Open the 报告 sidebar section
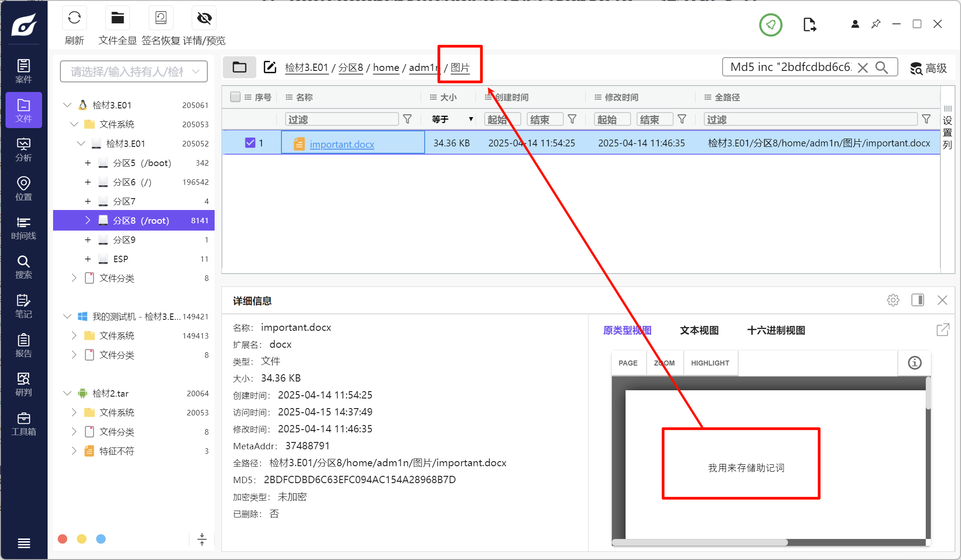The width and height of the screenshot is (961, 560). tap(24, 345)
